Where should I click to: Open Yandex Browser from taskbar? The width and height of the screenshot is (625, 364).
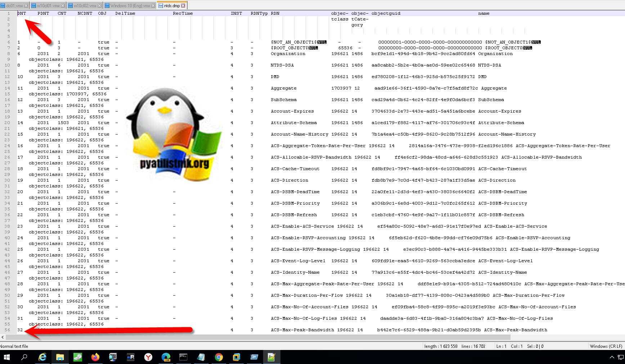pos(148,357)
